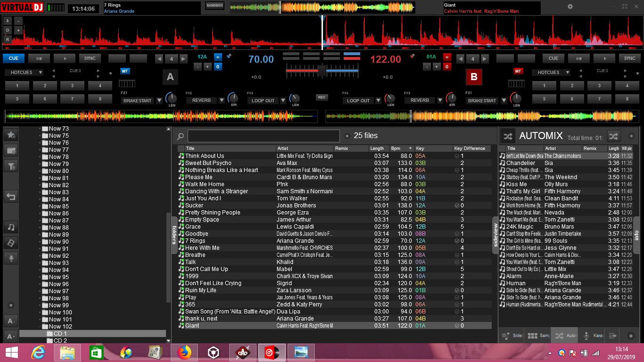This screenshot has width=644, height=362.
Task: Toggle master tempo MT on deck B
Action: click(x=518, y=71)
